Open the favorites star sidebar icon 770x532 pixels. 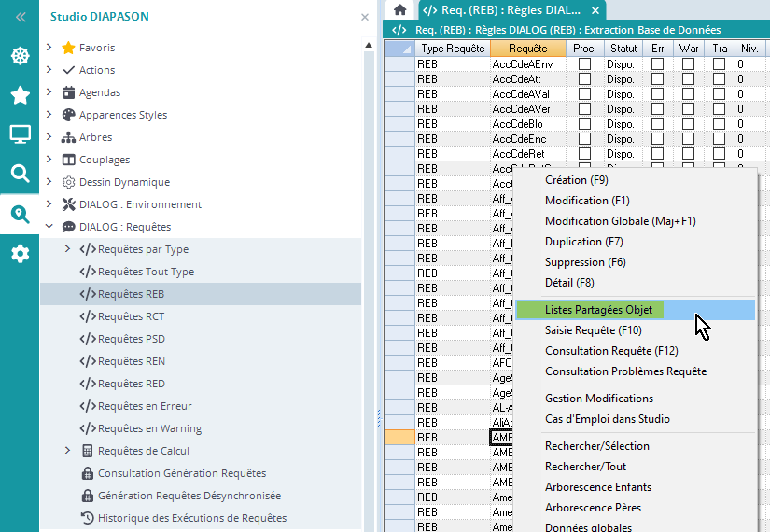[x=20, y=95]
